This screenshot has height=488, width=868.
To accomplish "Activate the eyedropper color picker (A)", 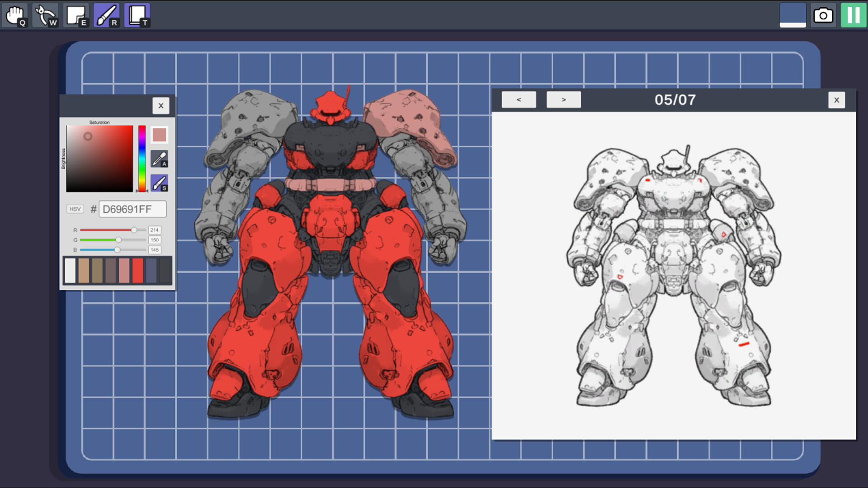I will point(159,159).
